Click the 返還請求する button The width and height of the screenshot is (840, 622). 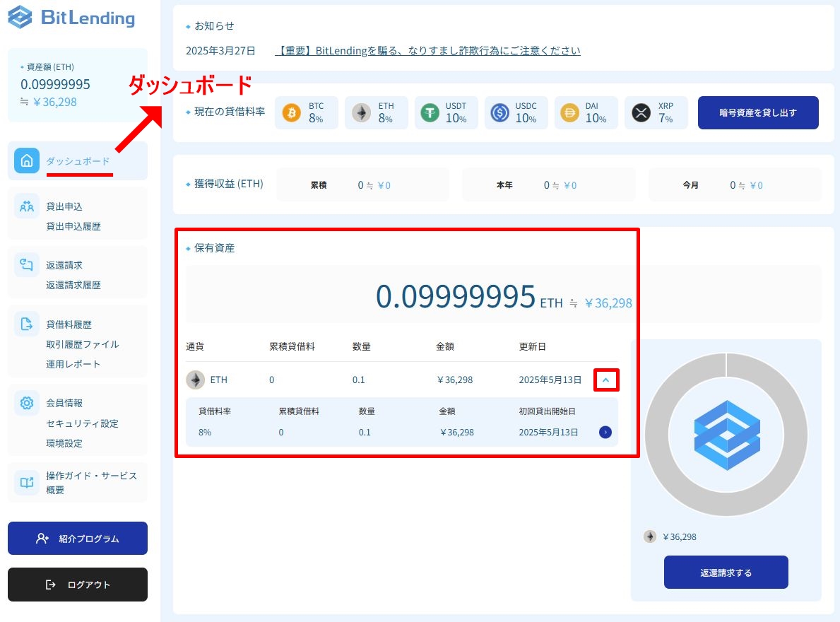point(726,573)
